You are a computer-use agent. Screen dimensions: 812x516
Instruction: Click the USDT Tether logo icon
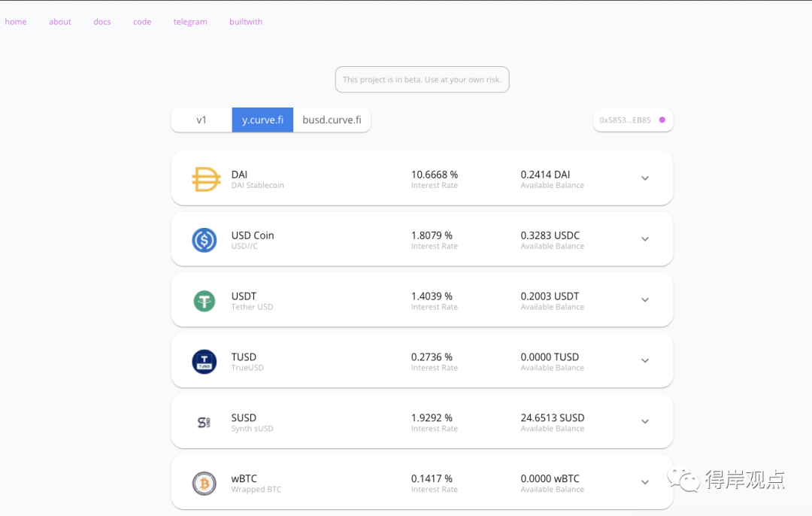(205, 301)
